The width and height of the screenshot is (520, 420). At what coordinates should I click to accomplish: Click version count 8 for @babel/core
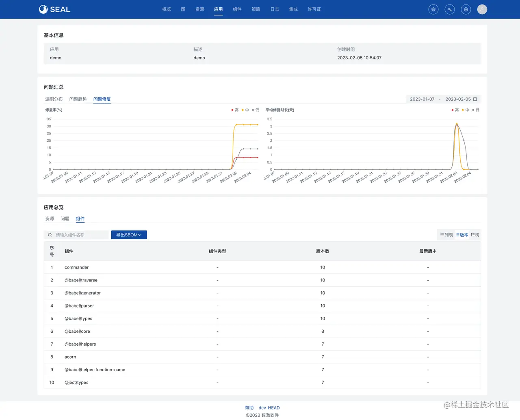[323, 331]
